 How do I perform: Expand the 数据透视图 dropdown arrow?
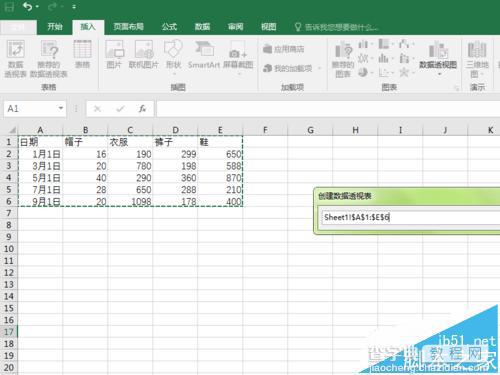[x=439, y=74]
